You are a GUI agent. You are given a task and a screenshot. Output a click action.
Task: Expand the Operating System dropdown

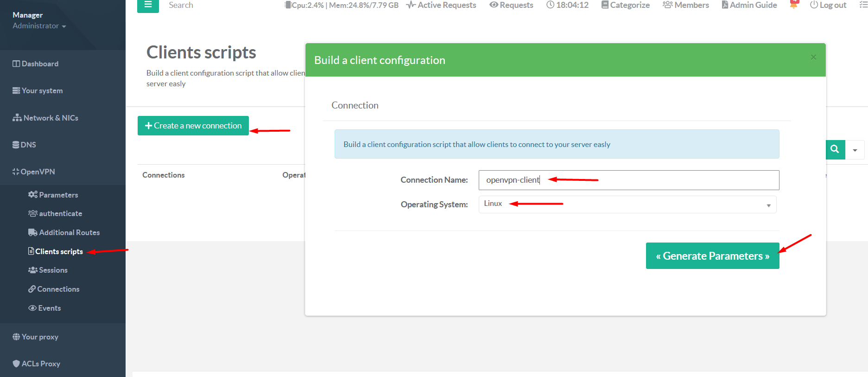pos(627,204)
